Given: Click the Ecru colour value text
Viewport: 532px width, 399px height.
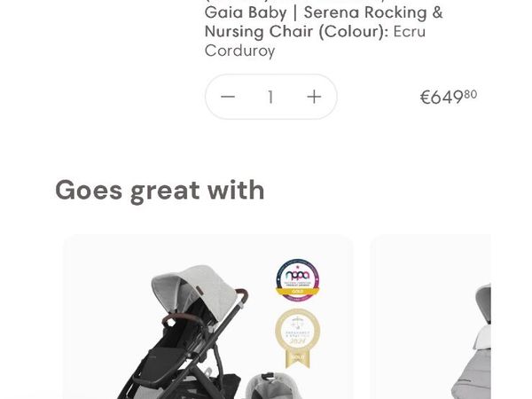Looking at the screenshot, I should coord(409,32).
